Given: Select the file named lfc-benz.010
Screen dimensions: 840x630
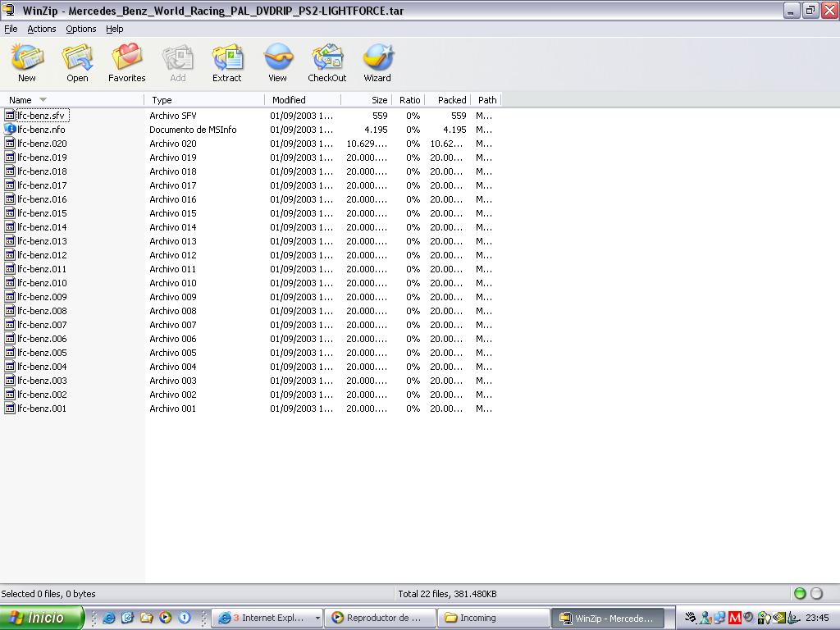Looking at the screenshot, I should pyautogui.click(x=42, y=283).
